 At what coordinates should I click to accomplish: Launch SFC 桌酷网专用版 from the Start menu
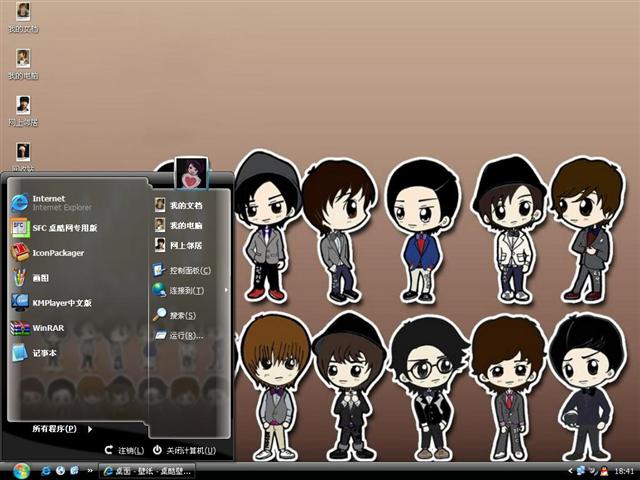click(x=54, y=228)
